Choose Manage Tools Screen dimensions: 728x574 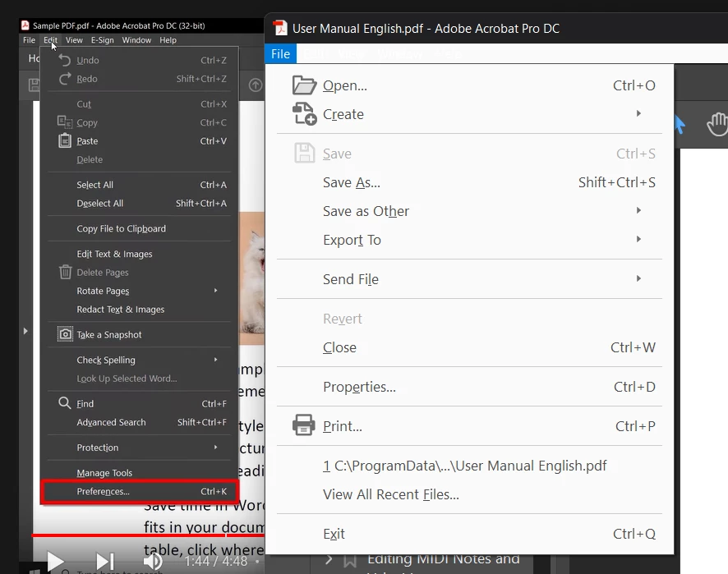[140, 473]
